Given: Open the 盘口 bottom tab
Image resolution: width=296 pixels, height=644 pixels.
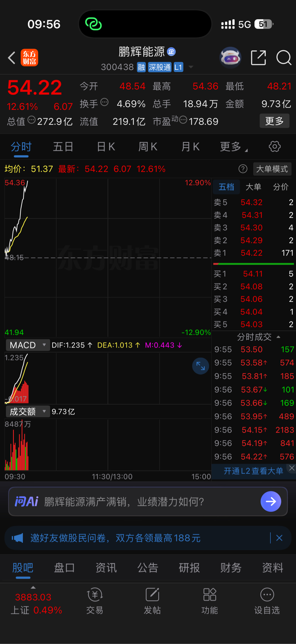Looking at the screenshot, I should (x=64, y=568).
